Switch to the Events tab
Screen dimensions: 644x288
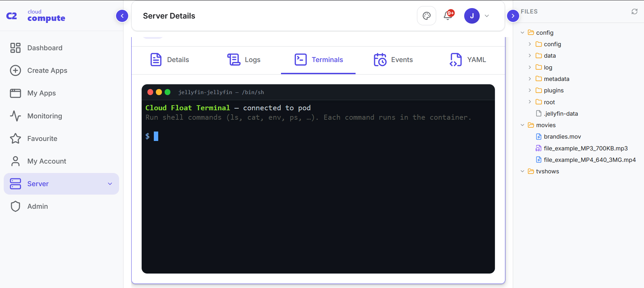pos(393,60)
